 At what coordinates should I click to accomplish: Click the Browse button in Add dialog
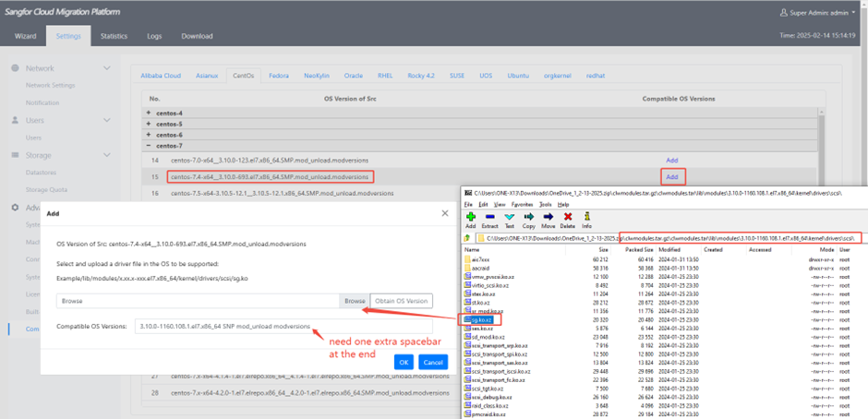pyautogui.click(x=355, y=301)
